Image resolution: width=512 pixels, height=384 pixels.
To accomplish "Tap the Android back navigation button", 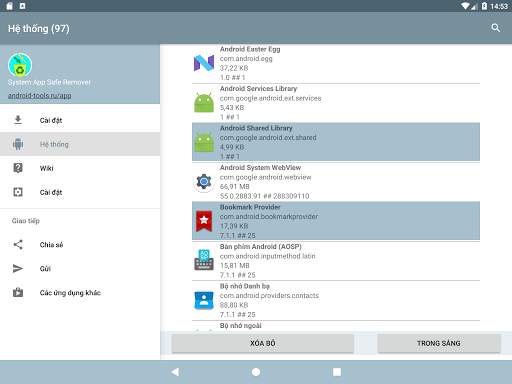I will pyautogui.click(x=175, y=372).
